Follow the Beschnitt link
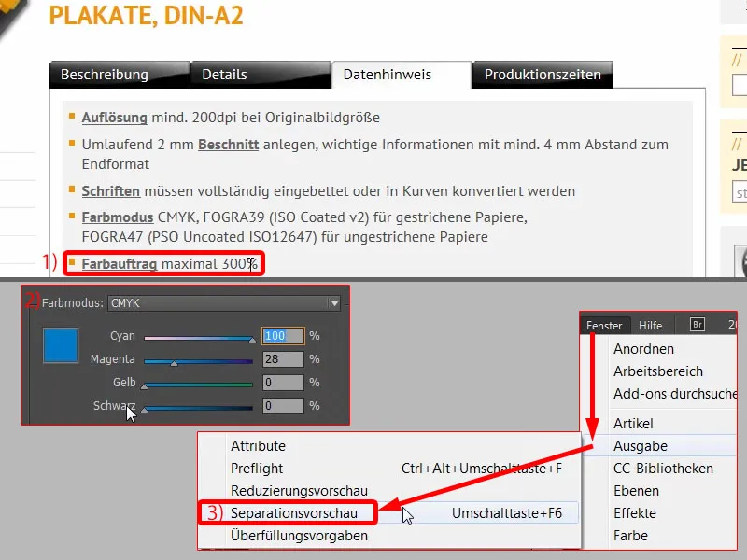This screenshot has width=747, height=560. 228,145
